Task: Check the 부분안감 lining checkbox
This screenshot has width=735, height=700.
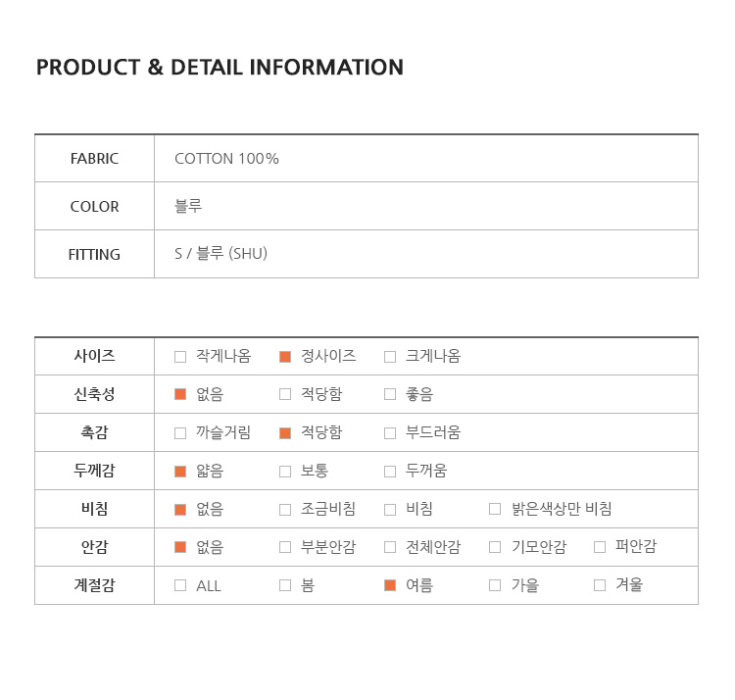Action: click(x=285, y=547)
